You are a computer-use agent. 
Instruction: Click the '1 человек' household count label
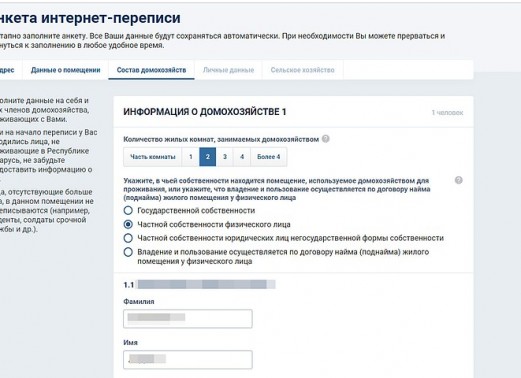tap(447, 113)
